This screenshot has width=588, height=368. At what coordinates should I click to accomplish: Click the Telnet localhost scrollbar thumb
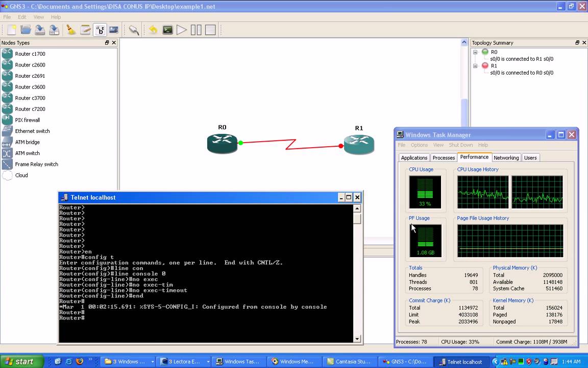click(x=357, y=219)
